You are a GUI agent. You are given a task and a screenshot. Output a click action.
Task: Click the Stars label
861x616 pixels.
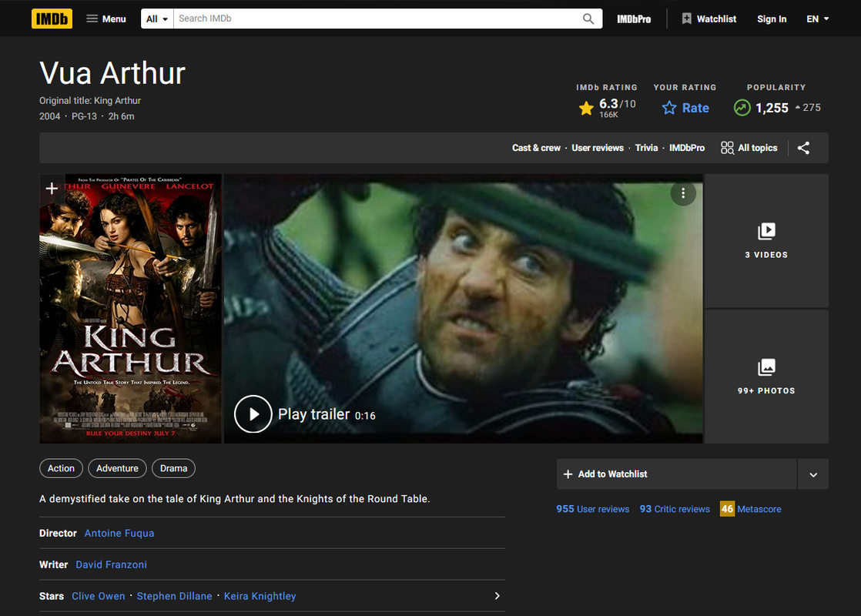[x=52, y=596]
